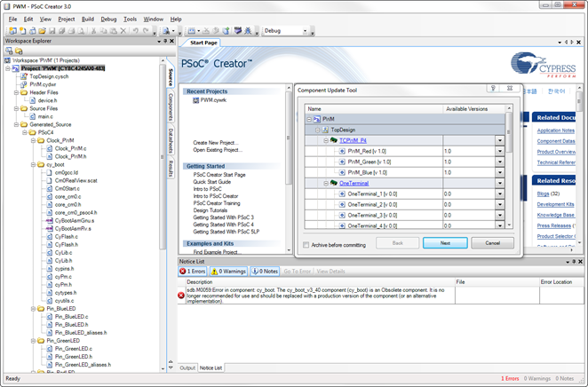Collapse the OneTerminal group in update tool
588x387 pixels.
coord(326,183)
